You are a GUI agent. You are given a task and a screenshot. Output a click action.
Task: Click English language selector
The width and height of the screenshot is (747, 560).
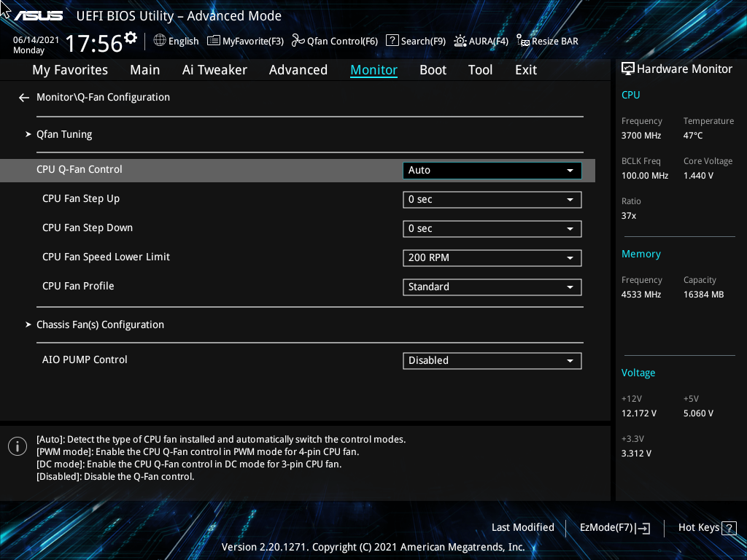pyautogui.click(x=183, y=42)
